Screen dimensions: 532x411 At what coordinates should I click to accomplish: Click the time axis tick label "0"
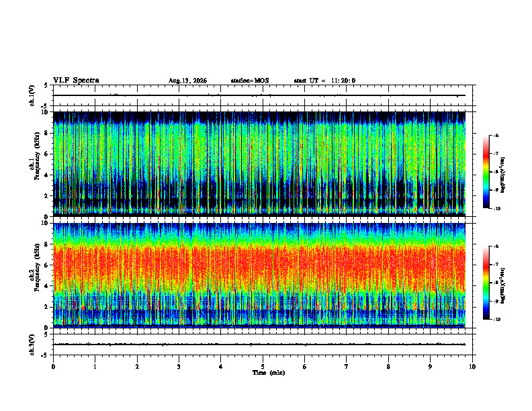tap(53, 367)
